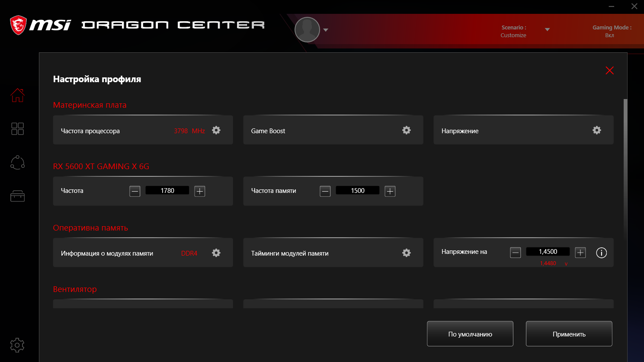Screen dimensions: 644x362
Task: Expand the user profile dropdown arrow
Action: click(x=326, y=30)
